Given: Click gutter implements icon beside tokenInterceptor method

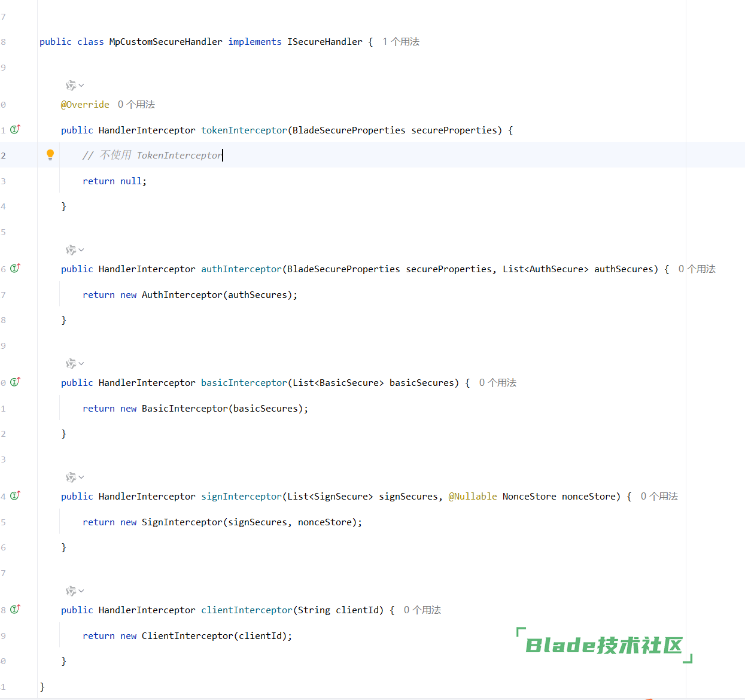Looking at the screenshot, I should click(x=16, y=129).
